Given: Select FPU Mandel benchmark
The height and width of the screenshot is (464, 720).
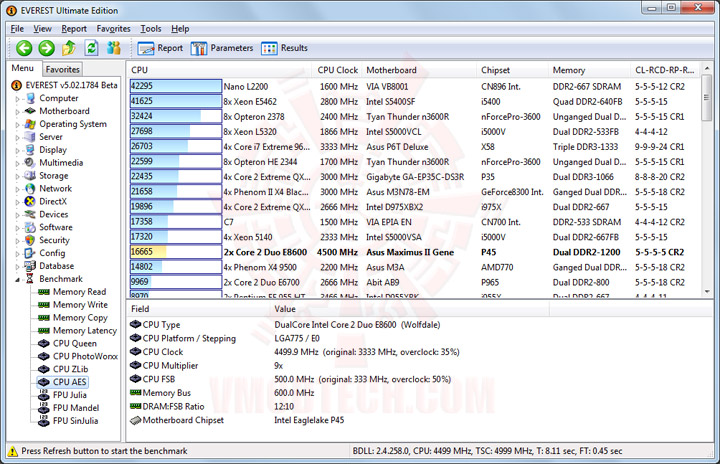Looking at the screenshot, I should 76,407.
